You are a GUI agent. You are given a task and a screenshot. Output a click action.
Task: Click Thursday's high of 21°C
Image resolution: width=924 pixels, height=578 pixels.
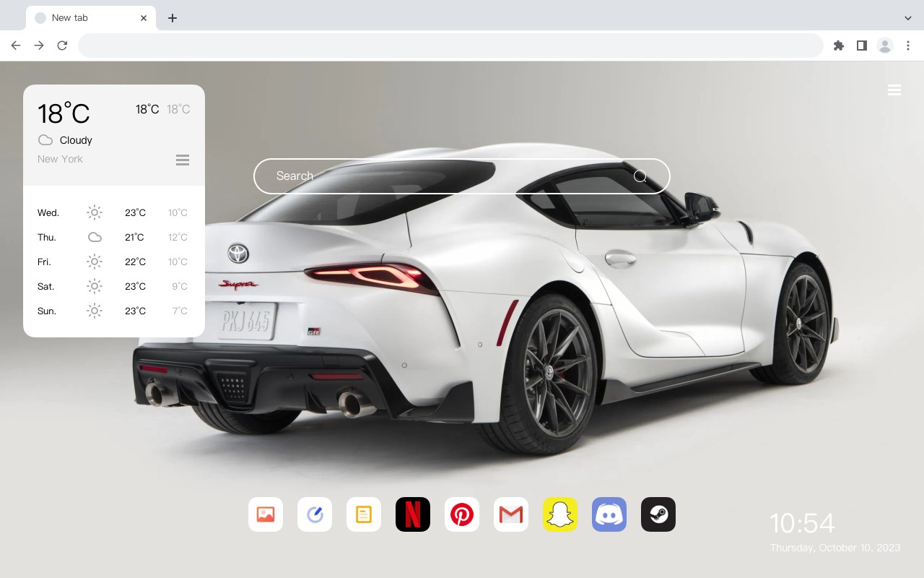pos(134,237)
